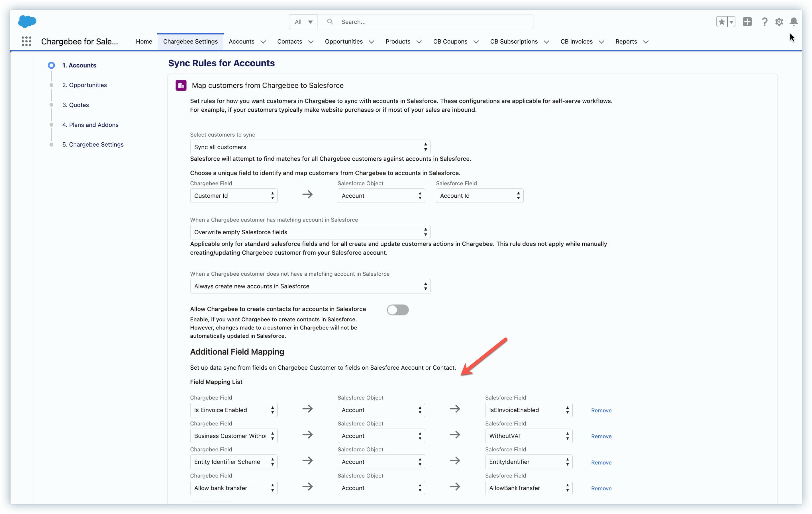Expand the CB Subscriptions tab chevron
This screenshot has height=514, width=812.
pos(546,42)
